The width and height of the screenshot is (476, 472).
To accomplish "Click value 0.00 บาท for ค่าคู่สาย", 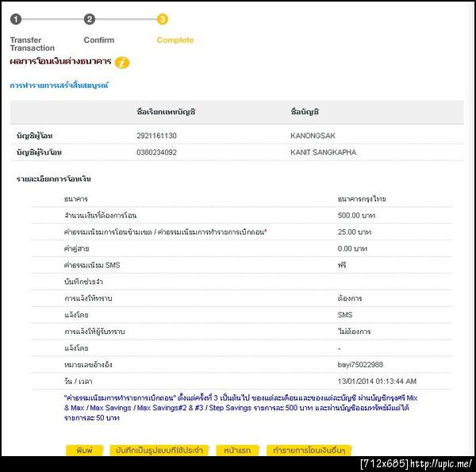I will (352, 249).
